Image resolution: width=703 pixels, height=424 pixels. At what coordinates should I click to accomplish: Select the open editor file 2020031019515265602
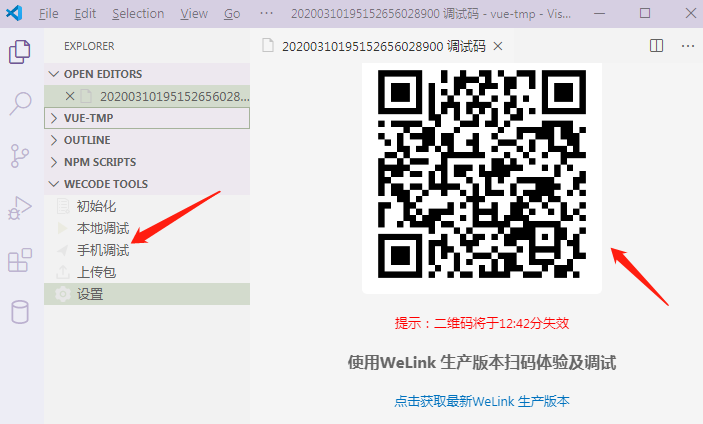click(x=147, y=96)
